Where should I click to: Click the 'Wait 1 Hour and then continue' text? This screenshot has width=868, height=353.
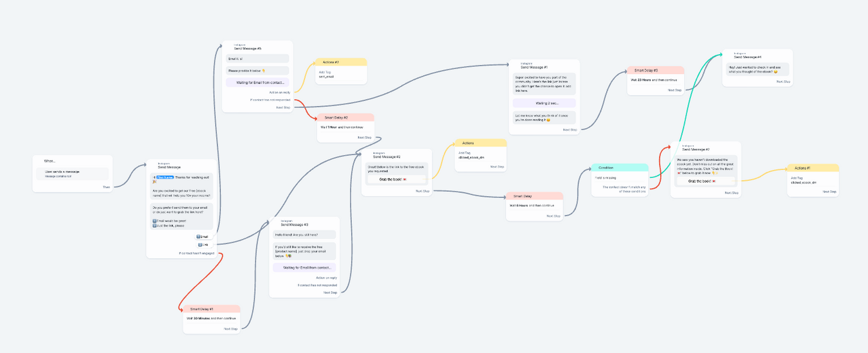point(342,127)
